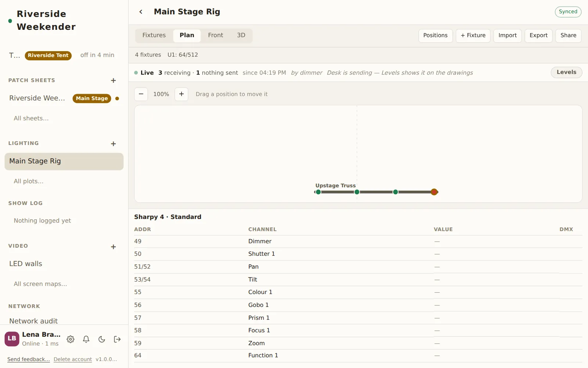Switch to the Plan tab
Image resolution: width=588 pixels, height=368 pixels.
(187, 35)
